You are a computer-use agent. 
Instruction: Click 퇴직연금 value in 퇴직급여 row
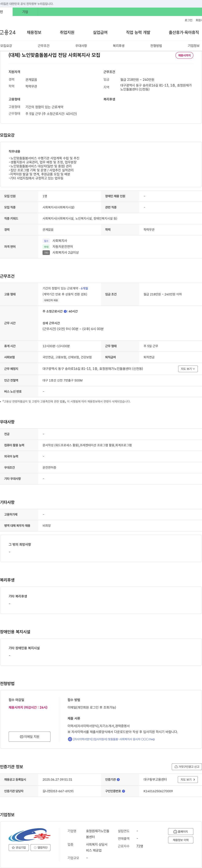pos(149,357)
